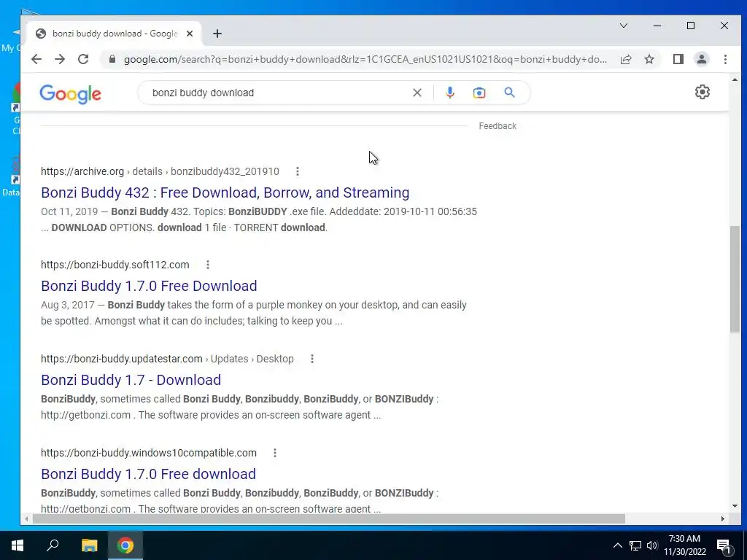Search by voice microphone icon

(449, 93)
